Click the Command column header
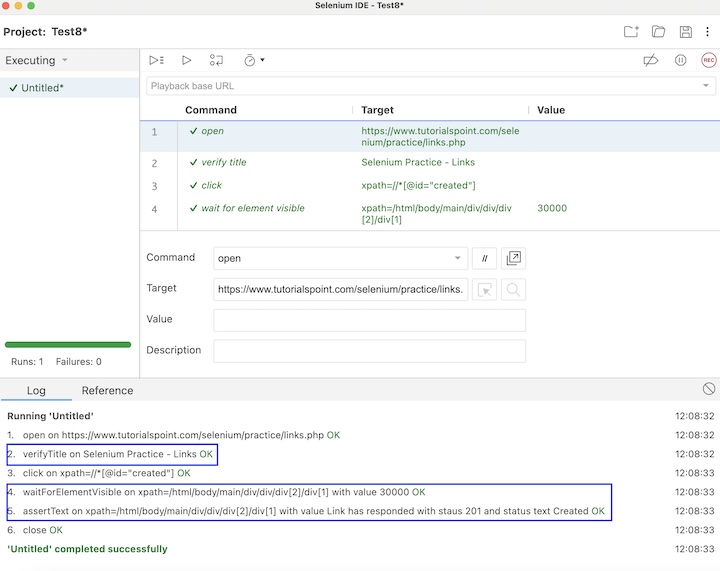 [211, 110]
